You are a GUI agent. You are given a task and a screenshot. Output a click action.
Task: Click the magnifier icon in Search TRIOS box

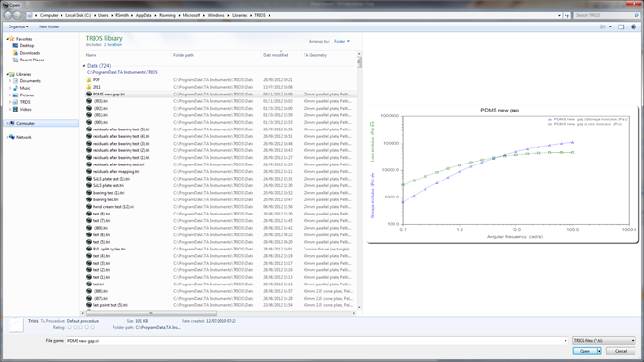636,15
